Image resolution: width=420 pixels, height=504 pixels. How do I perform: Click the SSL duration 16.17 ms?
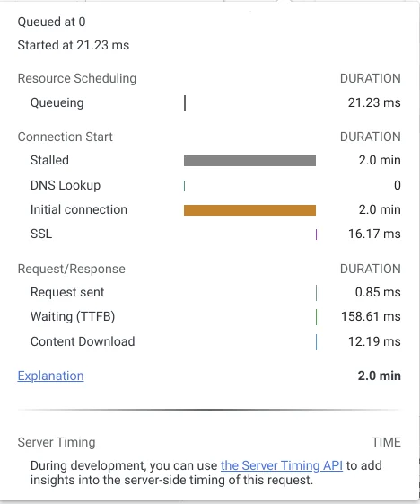[374, 234]
